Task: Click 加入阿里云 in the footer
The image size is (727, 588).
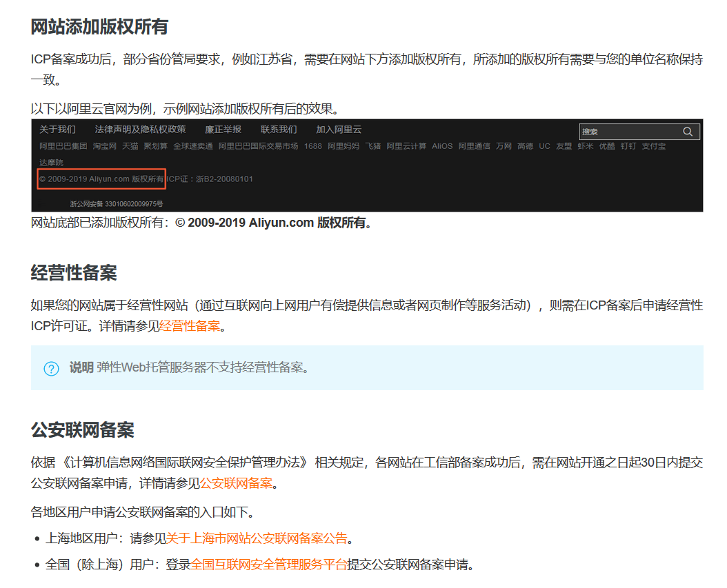Action: [339, 130]
